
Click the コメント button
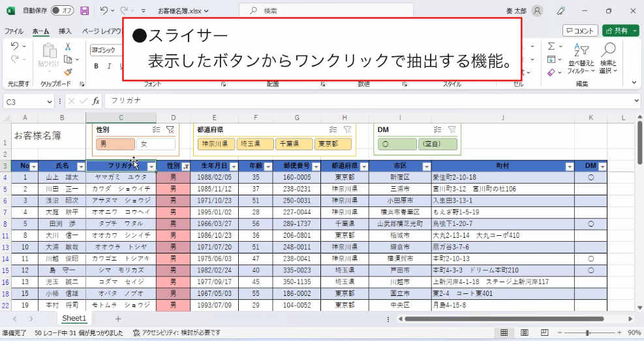tap(579, 31)
